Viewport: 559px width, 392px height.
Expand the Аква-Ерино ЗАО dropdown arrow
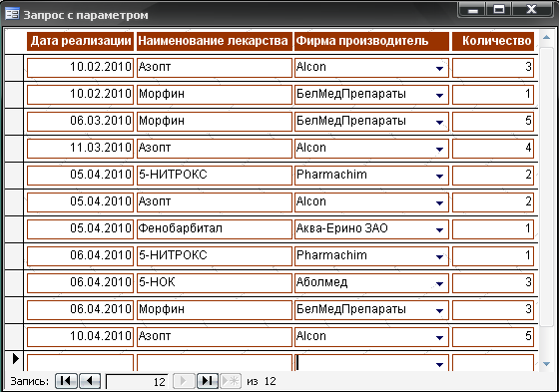point(439,229)
